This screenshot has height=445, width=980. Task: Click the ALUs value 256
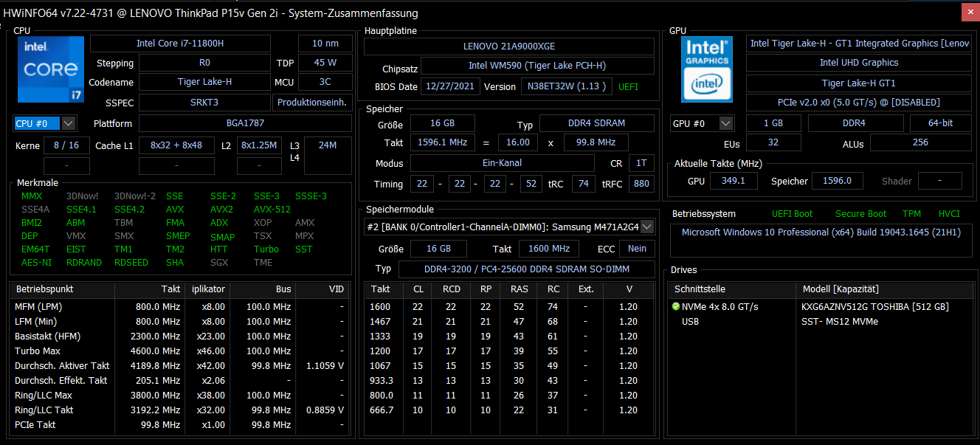pyautogui.click(x=921, y=142)
